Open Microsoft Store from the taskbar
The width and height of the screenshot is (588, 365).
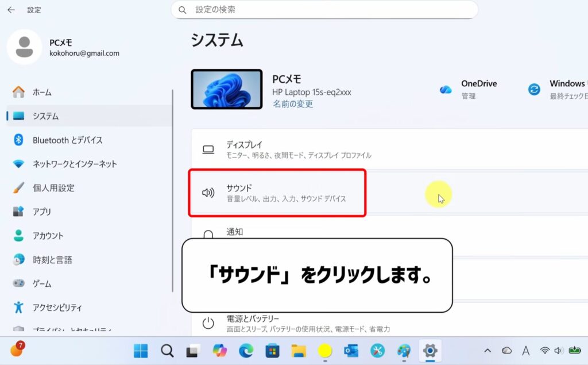[272, 349]
